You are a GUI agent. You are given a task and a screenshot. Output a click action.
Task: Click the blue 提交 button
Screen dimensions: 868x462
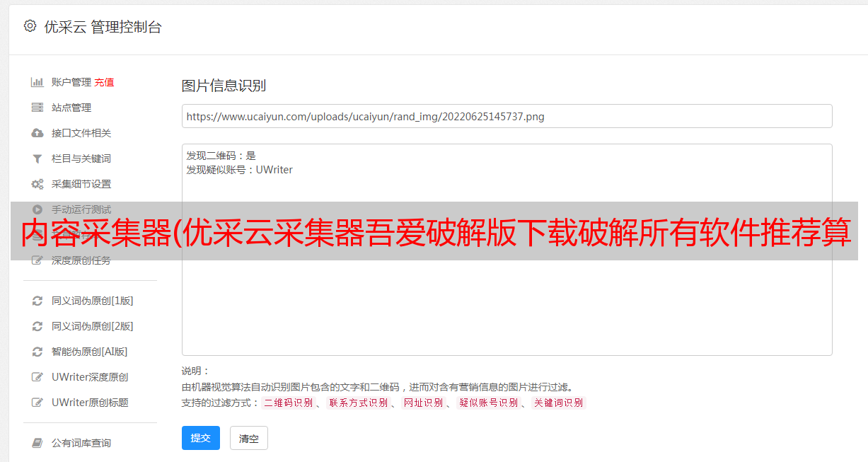(201, 438)
